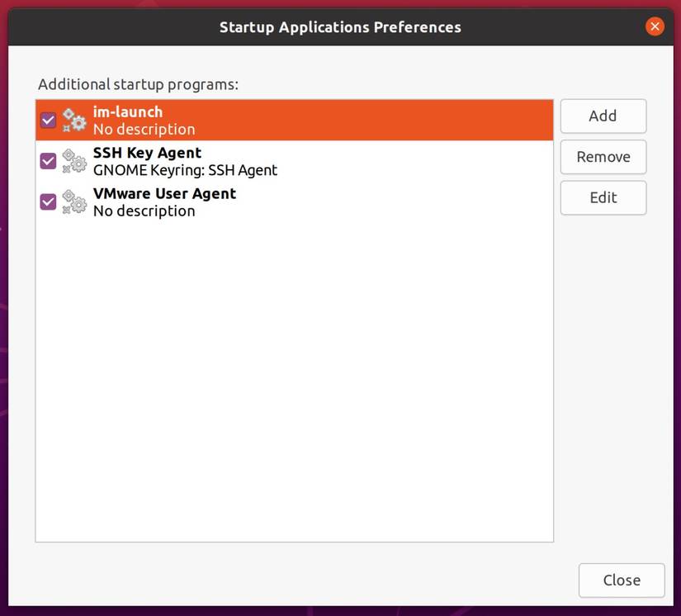Click the empty area of the programs list

point(294,372)
